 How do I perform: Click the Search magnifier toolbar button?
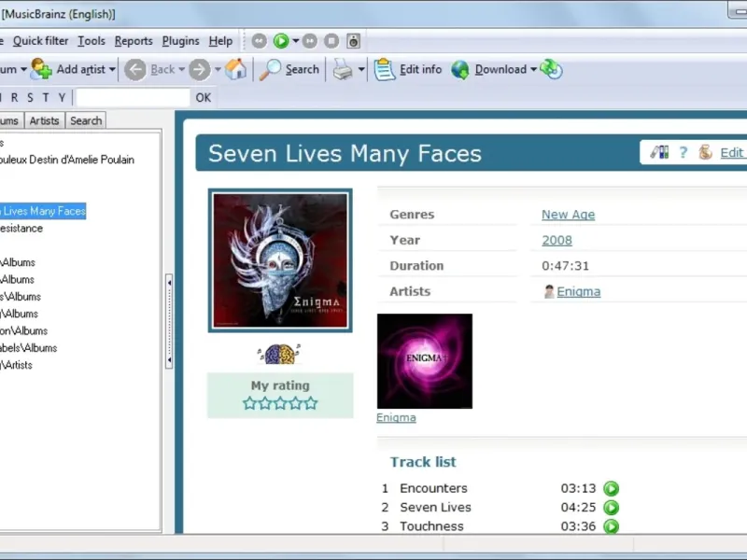[x=289, y=69]
